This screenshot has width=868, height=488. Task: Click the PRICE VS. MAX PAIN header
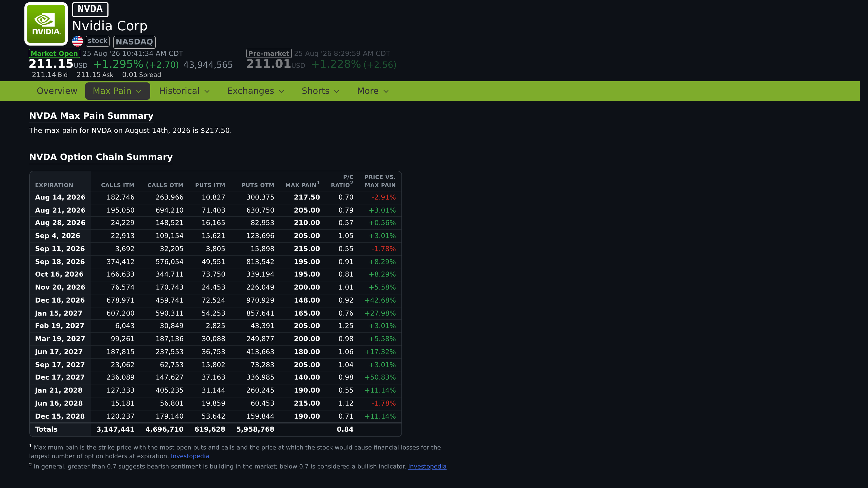click(380, 181)
